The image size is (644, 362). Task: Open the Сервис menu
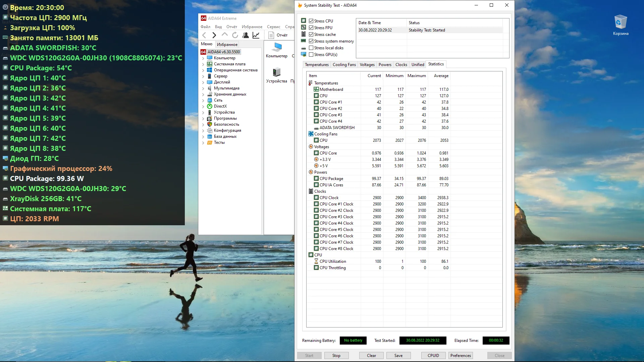pos(273,27)
